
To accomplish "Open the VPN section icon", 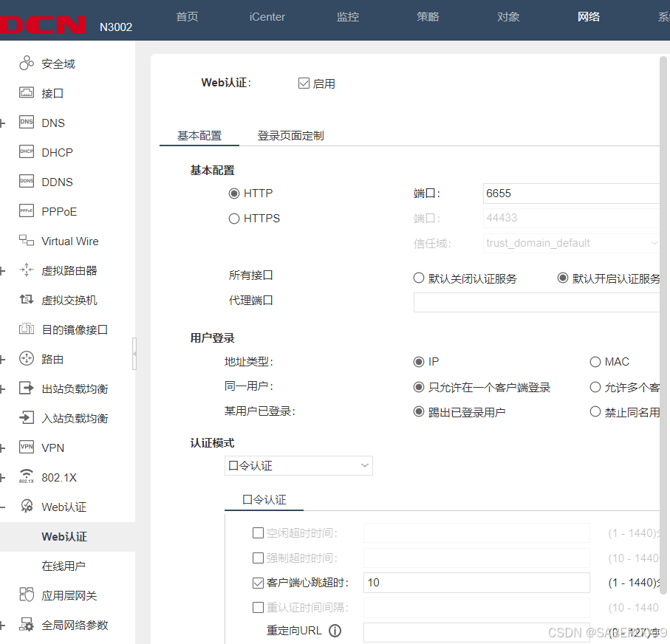I will click(27, 447).
